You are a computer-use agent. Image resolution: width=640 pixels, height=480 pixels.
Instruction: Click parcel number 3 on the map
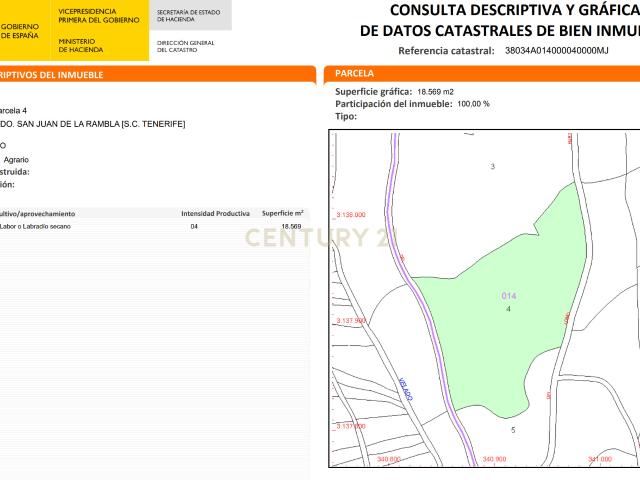click(x=493, y=166)
